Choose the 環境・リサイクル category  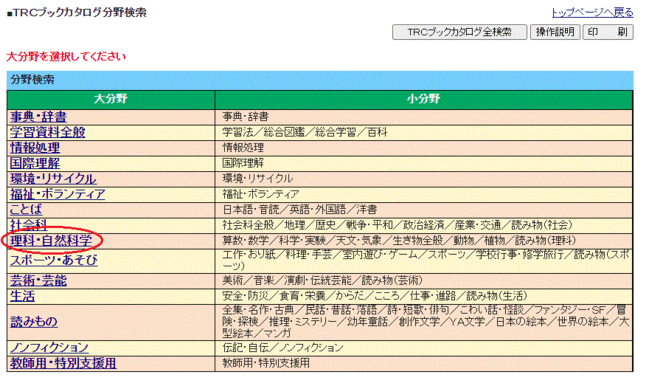pyautogui.click(x=53, y=179)
